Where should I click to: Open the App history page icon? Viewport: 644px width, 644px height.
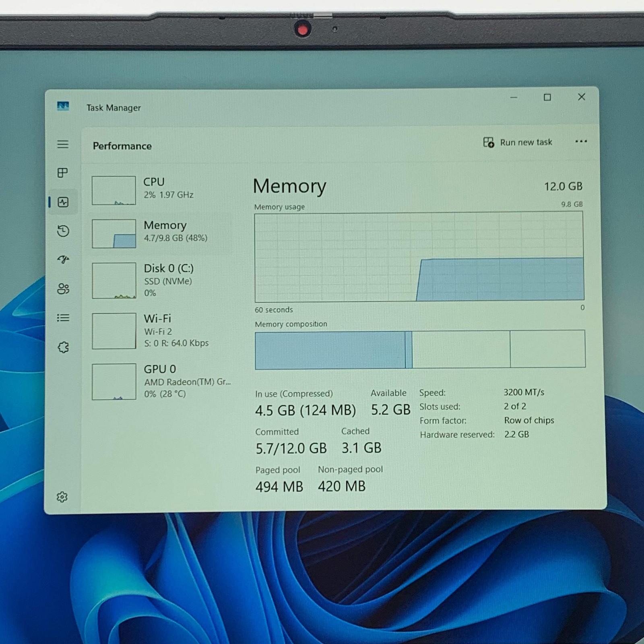(x=63, y=231)
